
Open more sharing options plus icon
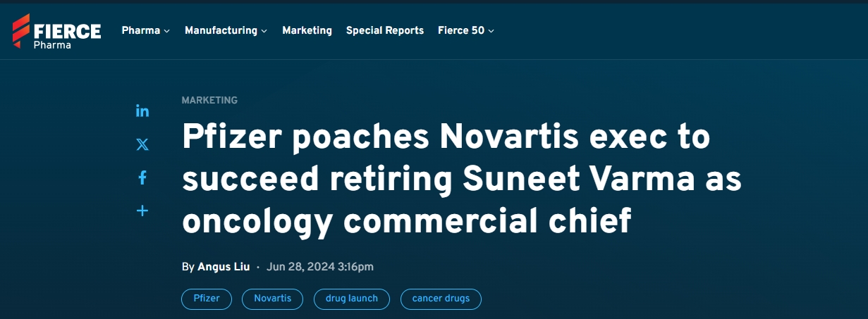142,211
